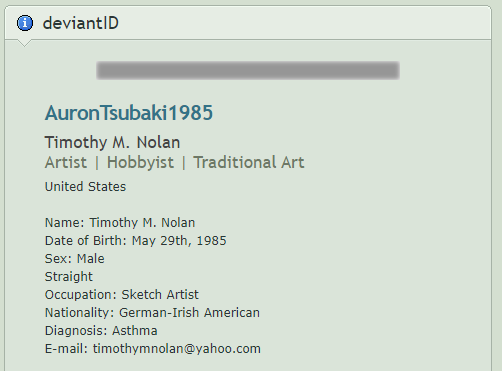The image size is (502, 371).
Task: Select the Traditional Art label
Action: 249,163
